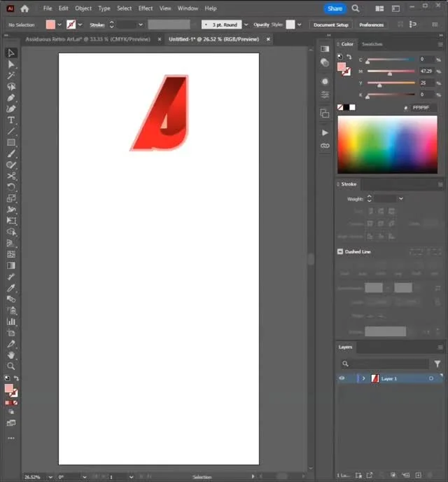Open fill color dropdown in control bar
448x482 pixels.
coord(59,25)
